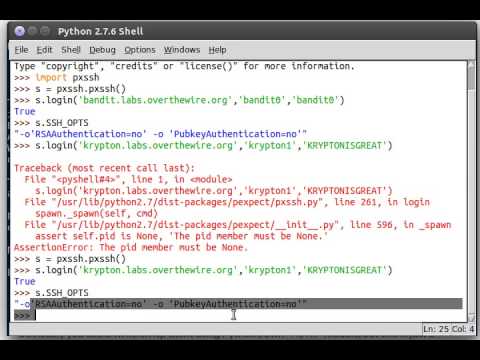Open the Shell menu
The width and height of the screenshot is (480, 360).
point(71,50)
